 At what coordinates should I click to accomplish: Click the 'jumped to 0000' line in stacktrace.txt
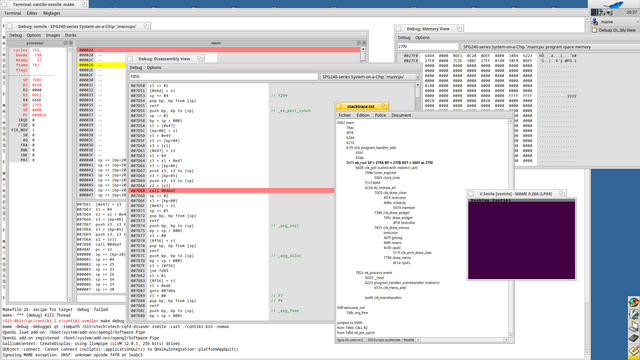pyautogui.click(x=349, y=322)
